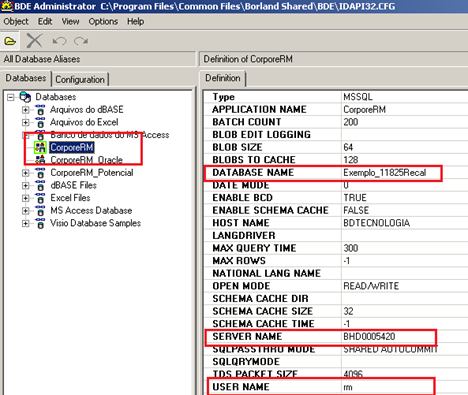Click the empty LANGDRIVER value cell

point(405,236)
